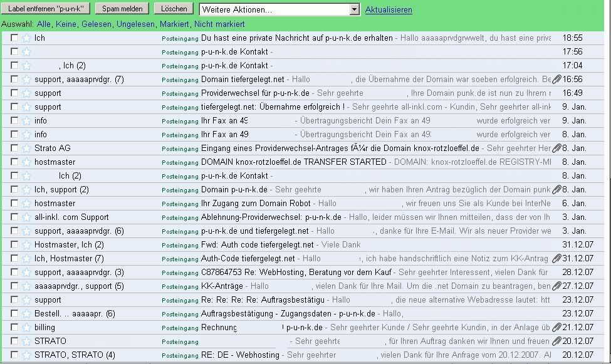Click Posteingang label on hostmaster 6. Jan. email
The height and width of the screenshot is (364, 611).
pyautogui.click(x=180, y=204)
